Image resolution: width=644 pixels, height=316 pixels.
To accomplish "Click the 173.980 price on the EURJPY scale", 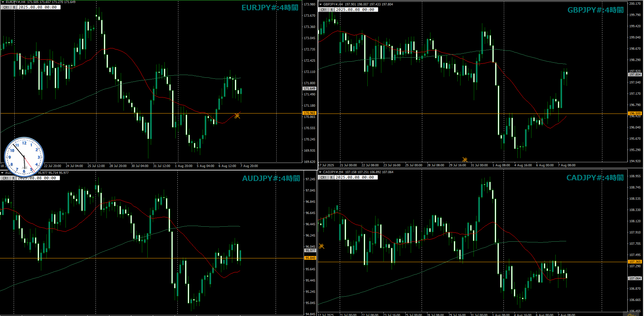I will (x=309, y=4).
